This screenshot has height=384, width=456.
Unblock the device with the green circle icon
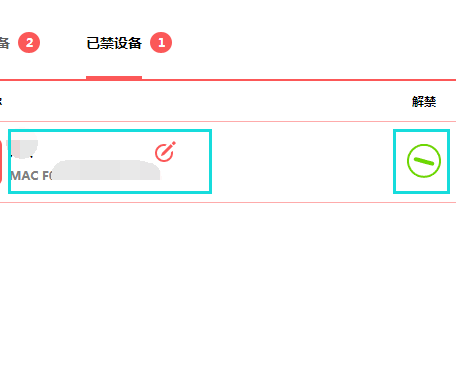click(x=424, y=161)
